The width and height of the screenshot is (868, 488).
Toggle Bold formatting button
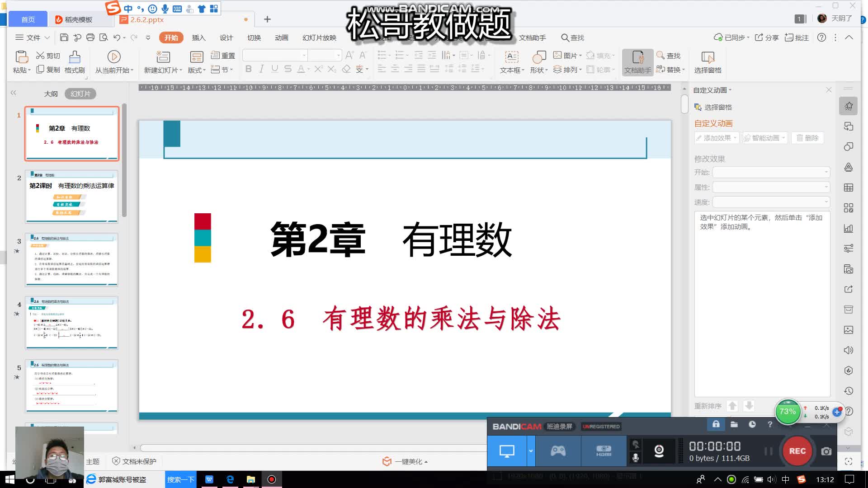click(248, 69)
